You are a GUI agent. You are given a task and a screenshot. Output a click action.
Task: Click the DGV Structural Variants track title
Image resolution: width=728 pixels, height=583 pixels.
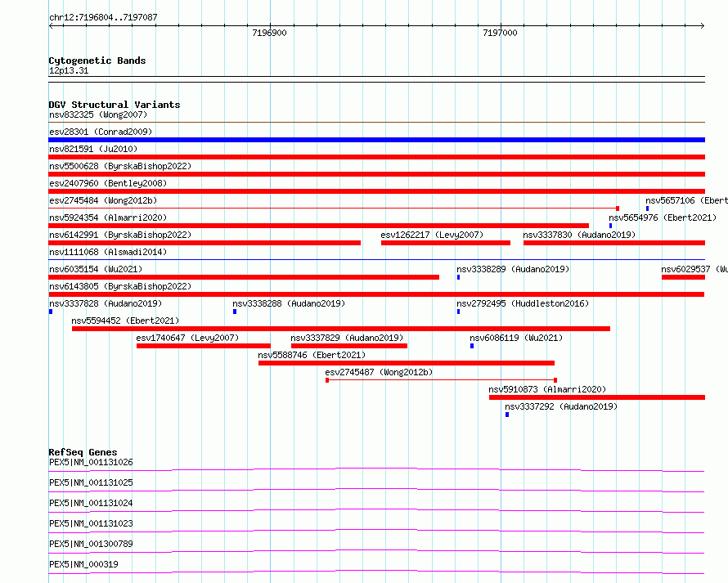tap(115, 105)
